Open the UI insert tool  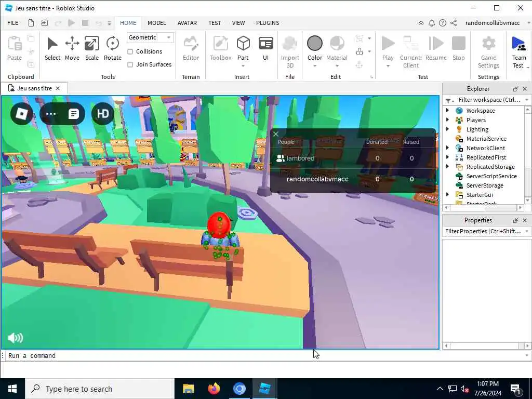(265, 48)
